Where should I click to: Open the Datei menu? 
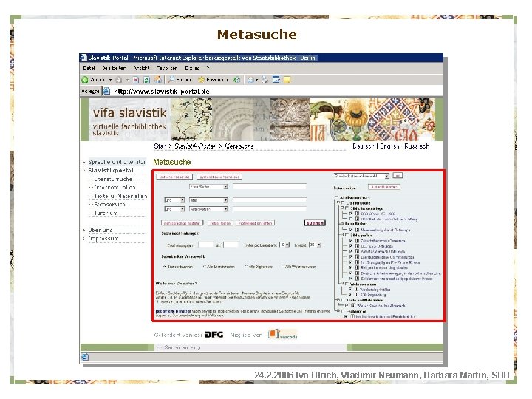[89, 68]
